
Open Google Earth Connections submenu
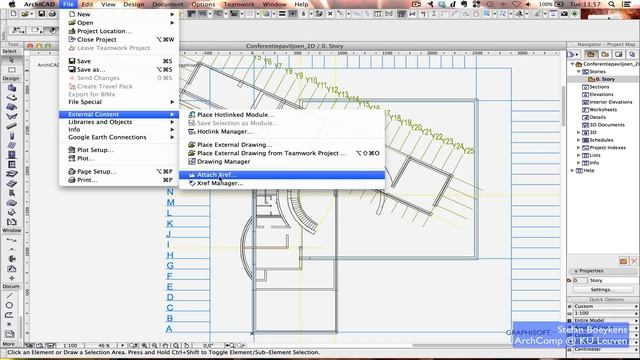tap(119, 137)
